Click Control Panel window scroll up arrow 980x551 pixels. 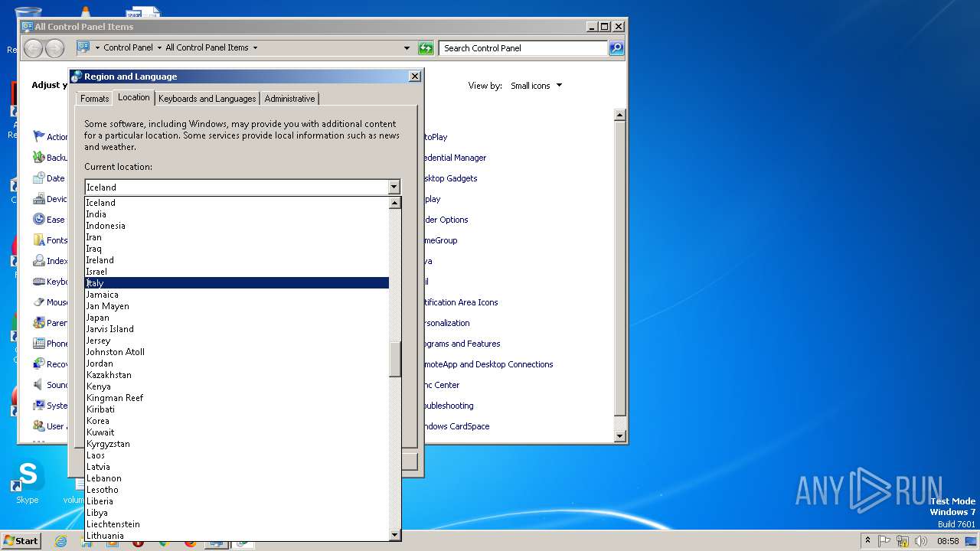(x=620, y=115)
